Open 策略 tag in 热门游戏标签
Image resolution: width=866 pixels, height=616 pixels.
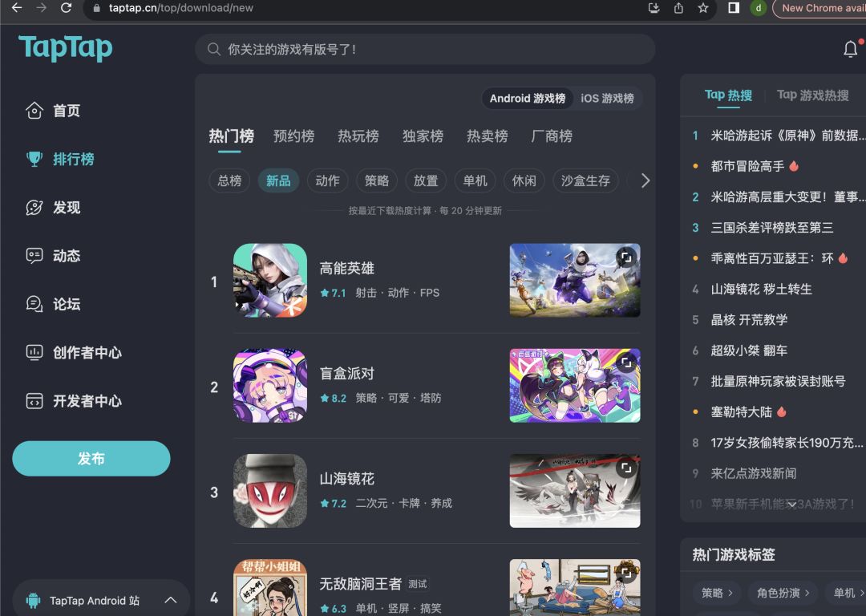coord(717,593)
